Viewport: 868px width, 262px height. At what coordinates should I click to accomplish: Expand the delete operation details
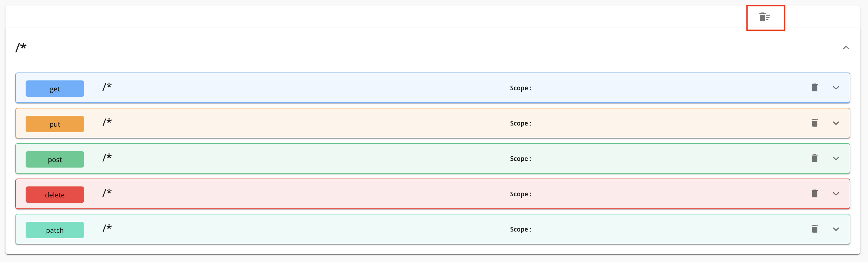pyautogui.click(x=836, y=194)
